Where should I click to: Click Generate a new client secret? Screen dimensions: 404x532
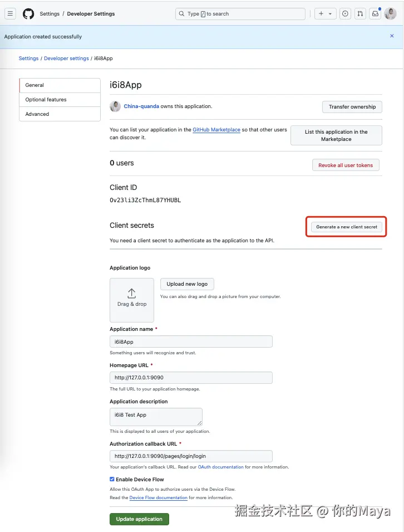pyautogui.click(x=347, y=227)
